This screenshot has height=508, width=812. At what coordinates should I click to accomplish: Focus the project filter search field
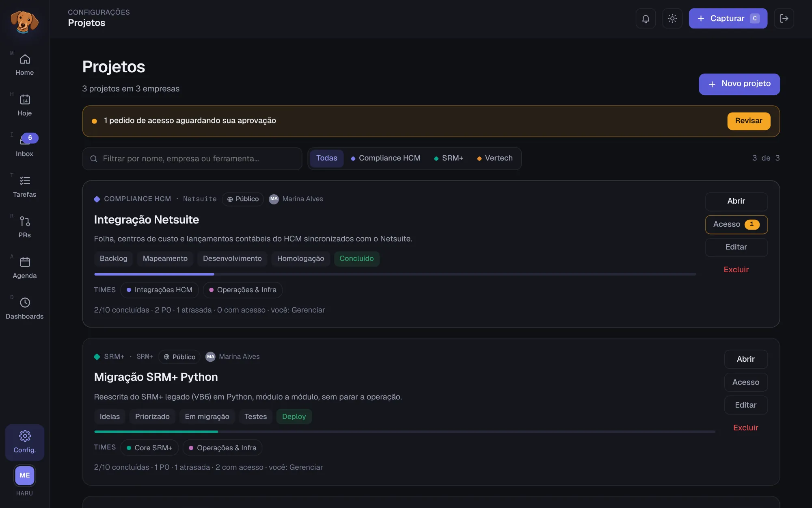pos(192,158)
